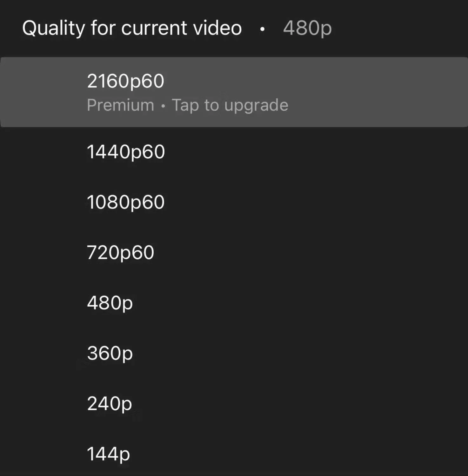This screenshot has width=468, height=476.
Task: Choose 144p minimum bandwidth option
Action: (108, 454)
